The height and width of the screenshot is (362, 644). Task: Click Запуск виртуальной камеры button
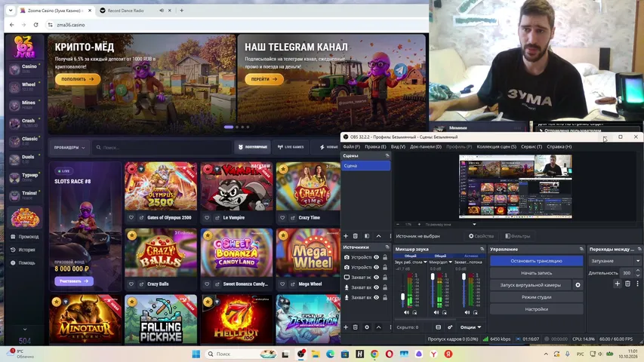tap(530, 285)
